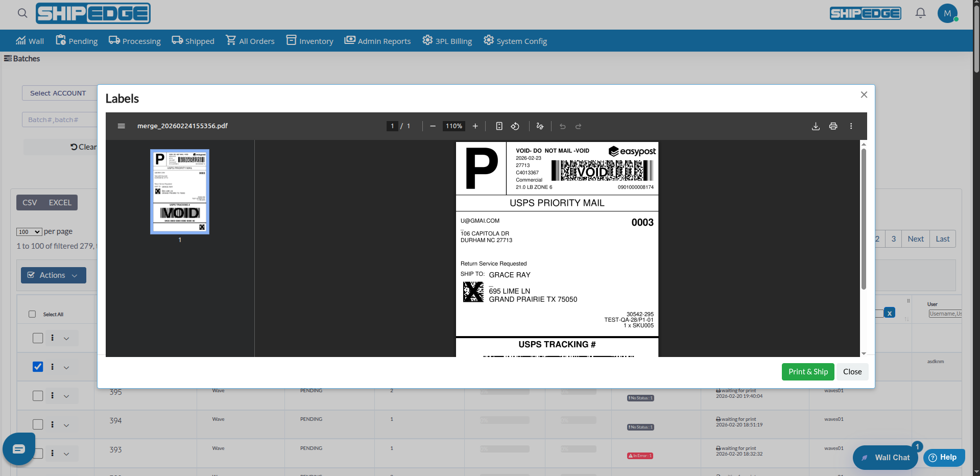Select the annotate/draw tool in PDF viewer
Viewport: 980px width, 476px height.
(x=540, y=126)
